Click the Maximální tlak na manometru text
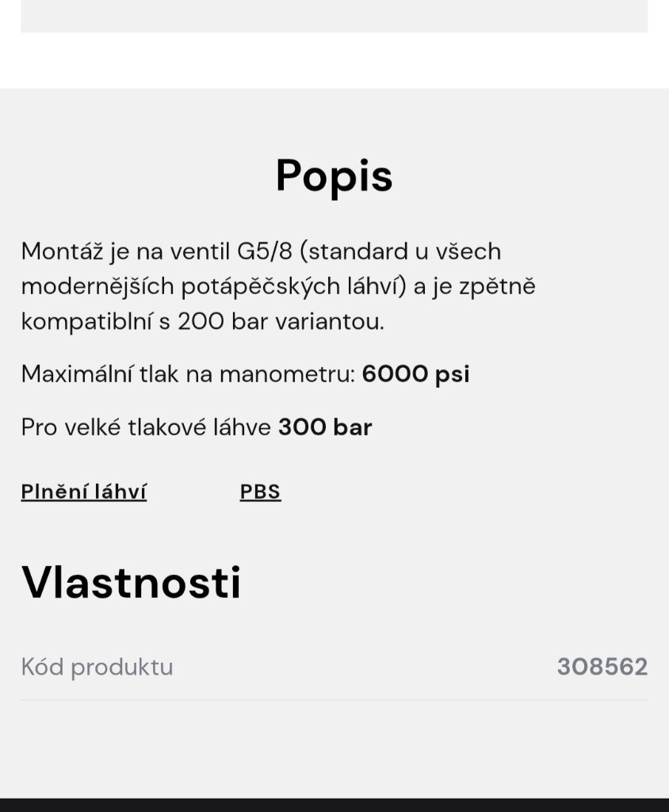Viewport: 669px width, 812px height. pyautogui.click(x=188, y=373)
